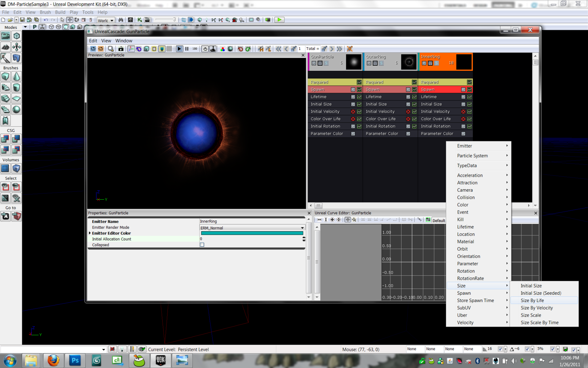Viewport: 588px width, 368px height.
Task: Select Camera mode icon in Modes panel
Action: pos(6,36)
